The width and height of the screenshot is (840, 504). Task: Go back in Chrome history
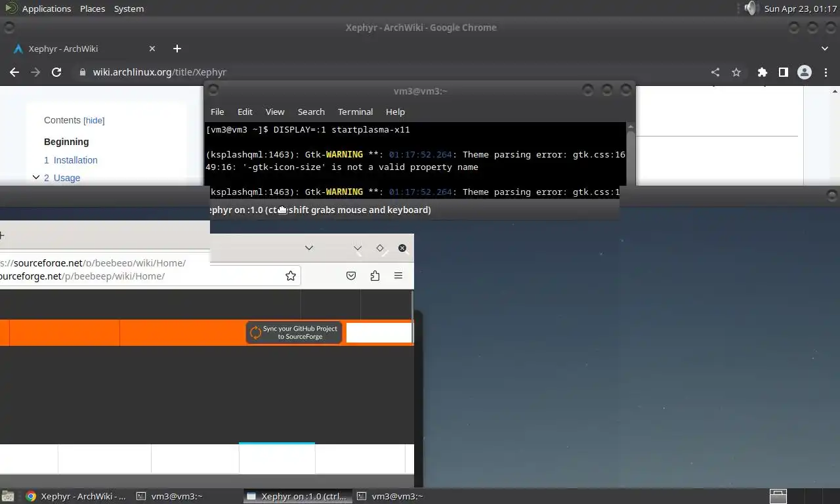coord(14,72)
